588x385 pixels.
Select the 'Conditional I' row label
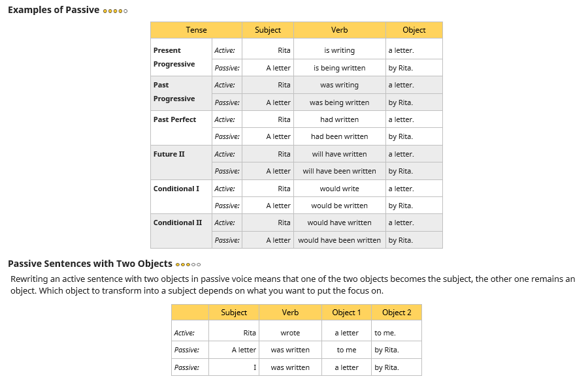point(176,189)
